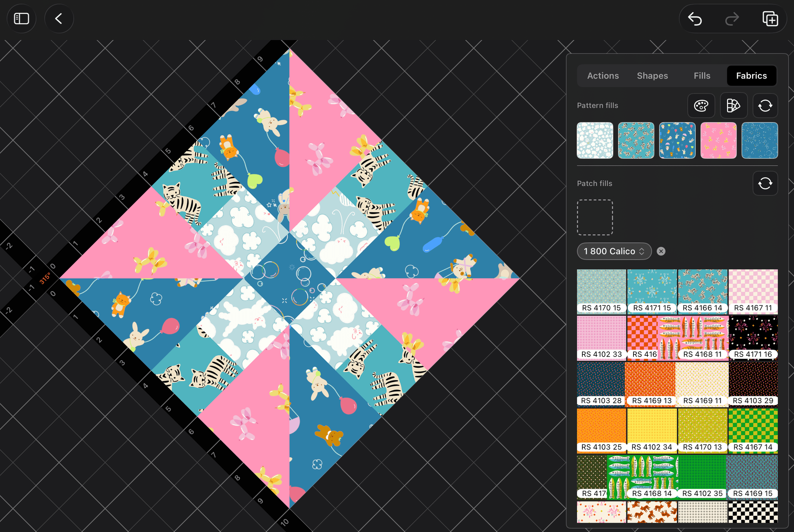Duplicate design with the add-copy icon

(x=770, y=19)
